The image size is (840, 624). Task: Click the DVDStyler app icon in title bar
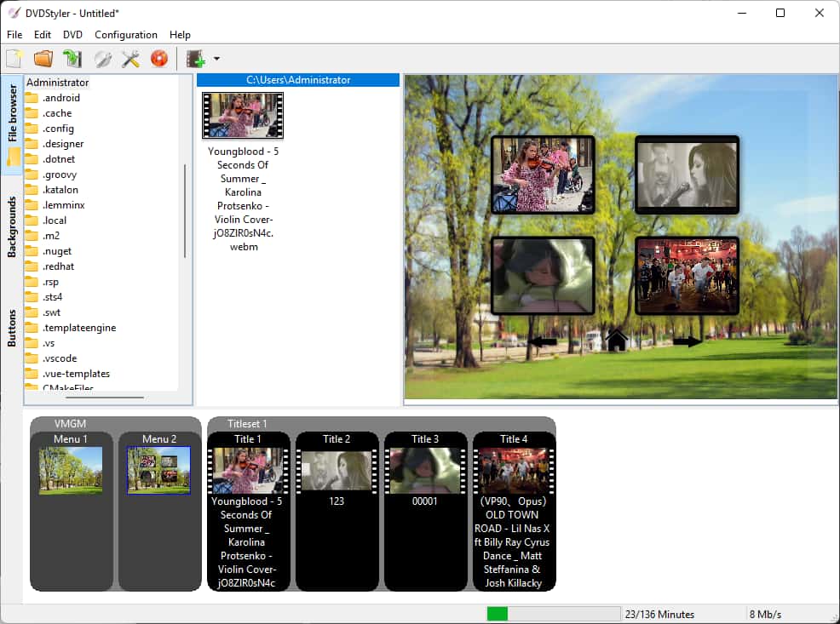click(14, 13)
